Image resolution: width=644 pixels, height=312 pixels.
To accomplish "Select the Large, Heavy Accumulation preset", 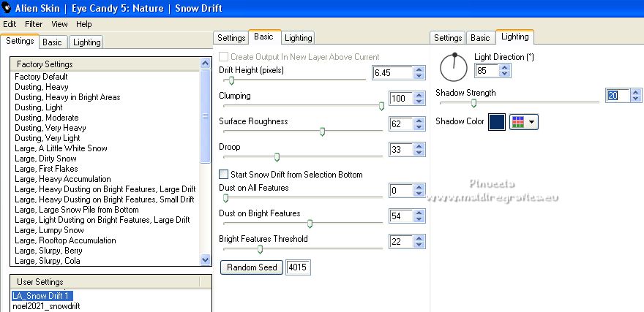I will 62,179.
